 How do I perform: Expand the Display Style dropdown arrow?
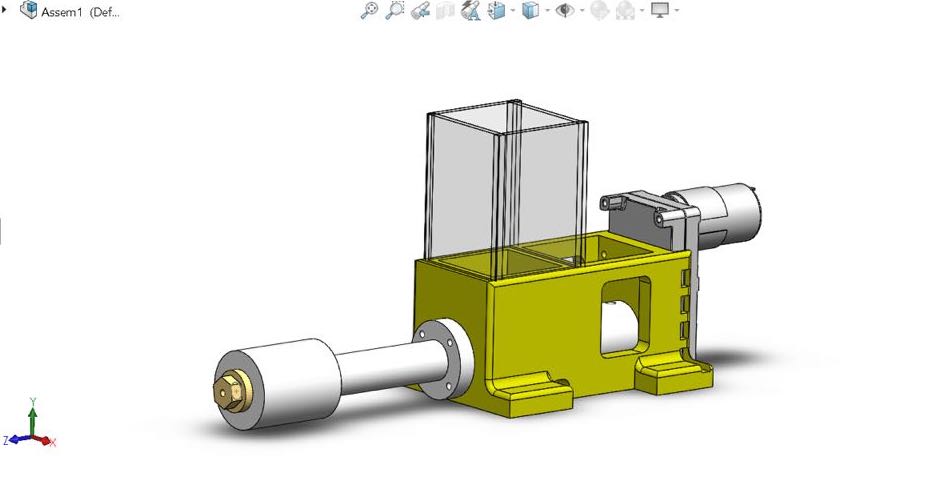click(548, 10)
